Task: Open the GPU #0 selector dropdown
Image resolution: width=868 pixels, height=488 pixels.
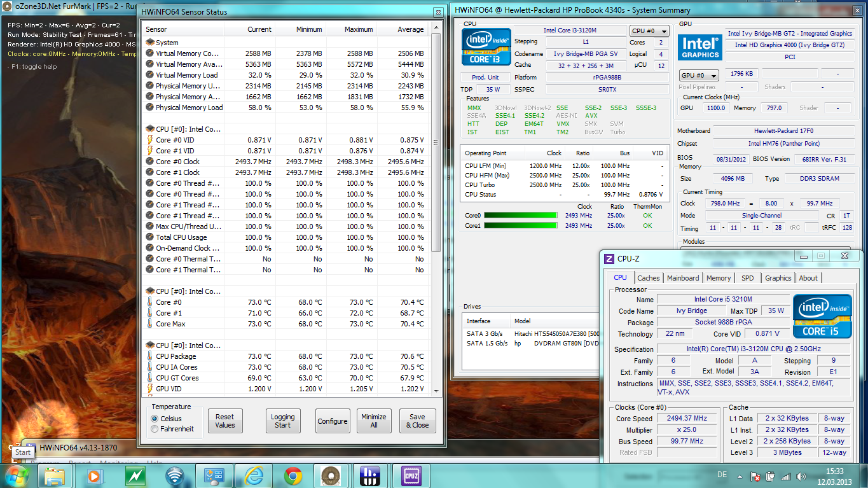Action: point(699,75)
